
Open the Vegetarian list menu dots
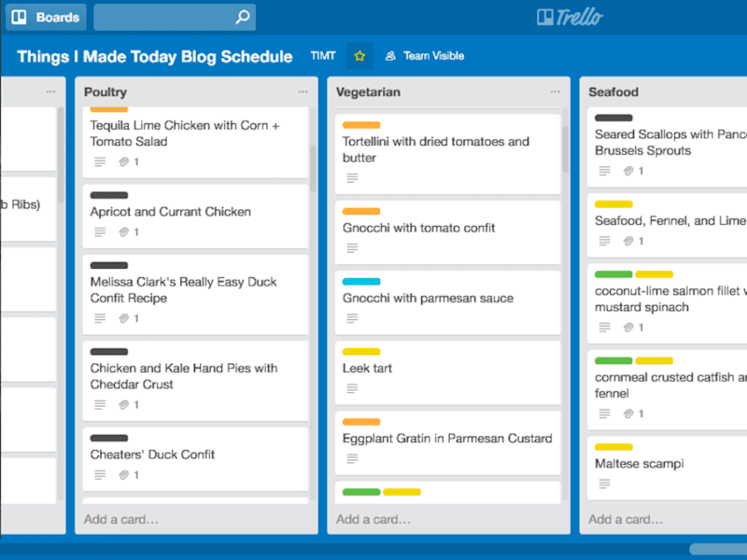point(555,91)
